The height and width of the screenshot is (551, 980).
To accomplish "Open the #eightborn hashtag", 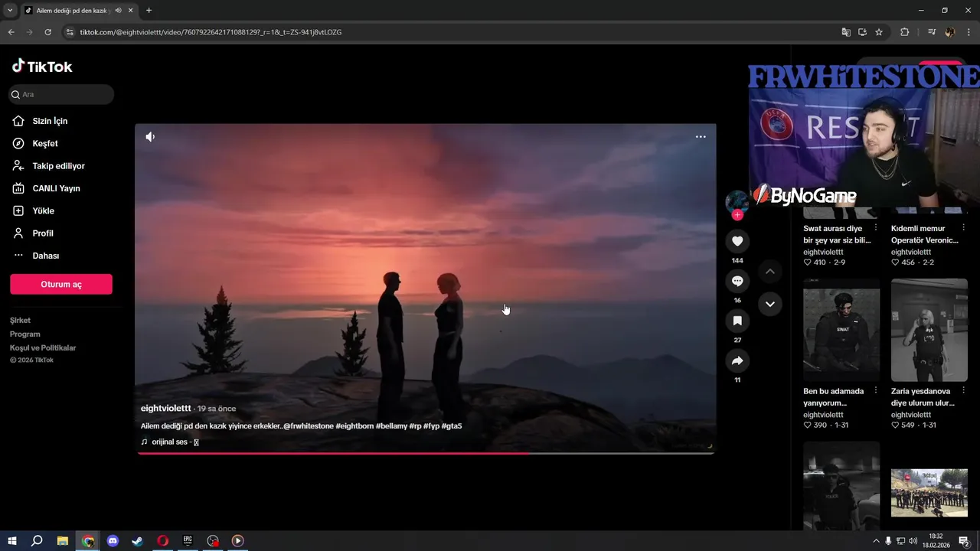I will coord(354,426).
